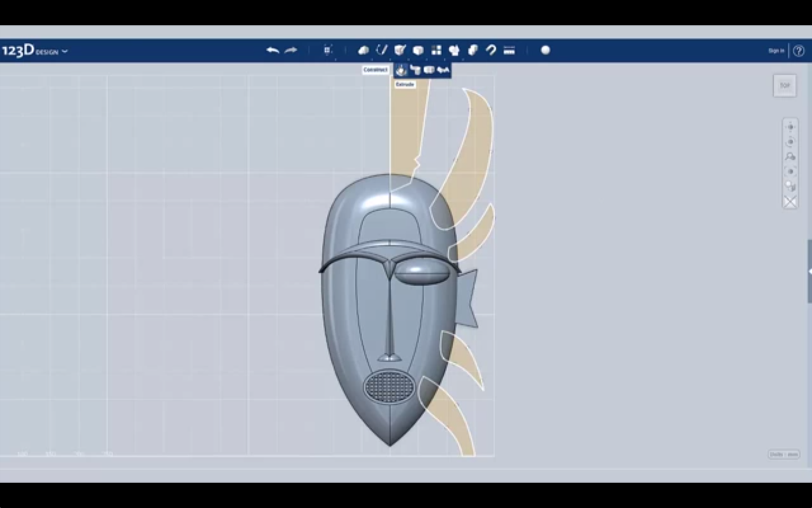This screenshot has height=508, width=812.
Task: Select the Loft tool in Construct flyout
Action: pyautogui.click(x=443, y=70)
